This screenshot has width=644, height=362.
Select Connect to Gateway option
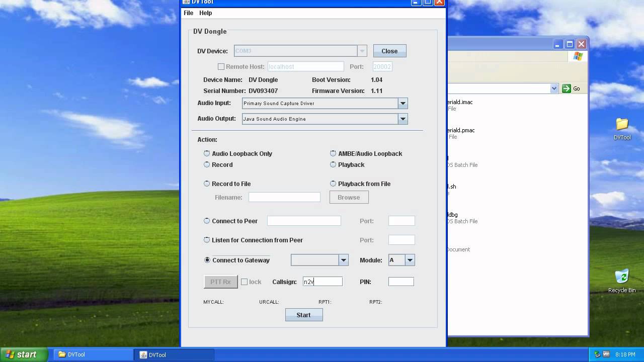pos(236,260)
